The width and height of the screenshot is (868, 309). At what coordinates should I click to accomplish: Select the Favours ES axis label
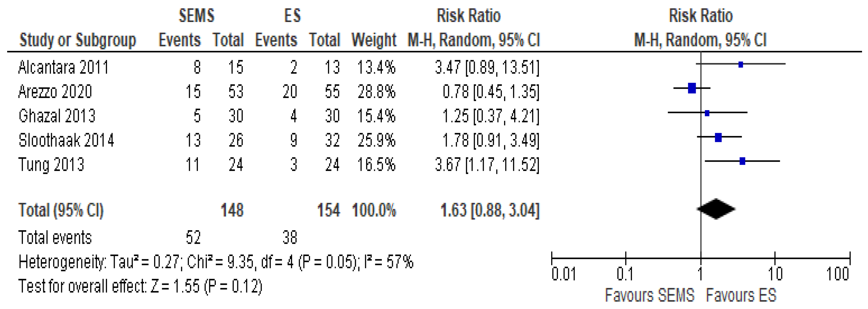tap(741, 295)
